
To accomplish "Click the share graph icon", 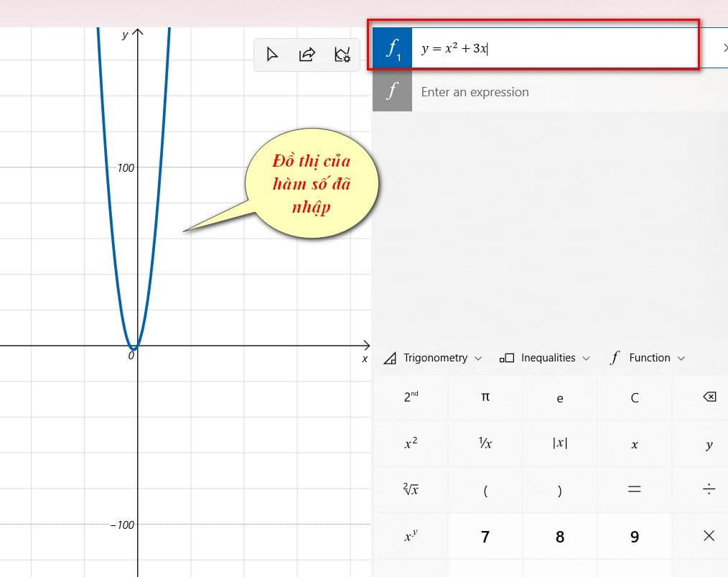I will click(307, 55).
